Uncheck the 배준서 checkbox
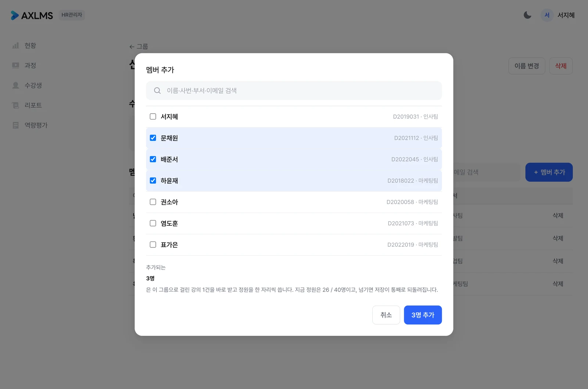 click(153, 159)
